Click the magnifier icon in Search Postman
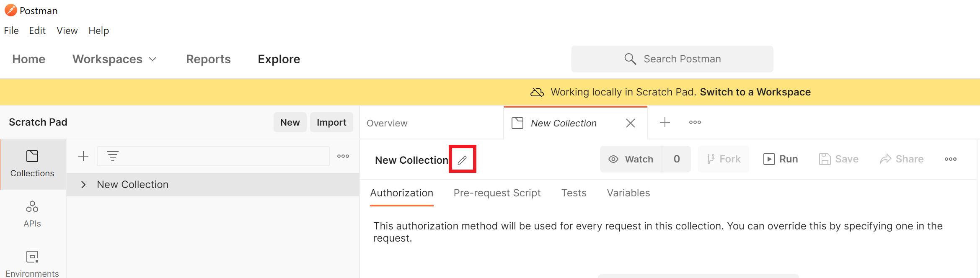The image size is (980, 278). coord(630,59)
